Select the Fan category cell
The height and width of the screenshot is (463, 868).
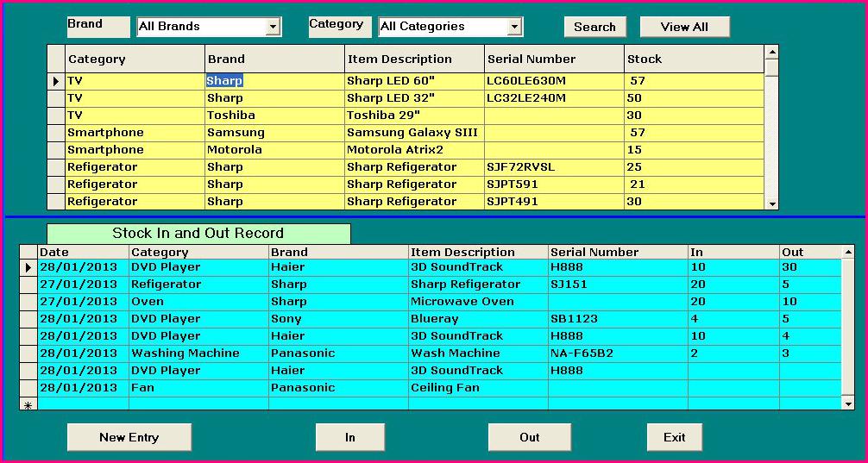(198, 388)
